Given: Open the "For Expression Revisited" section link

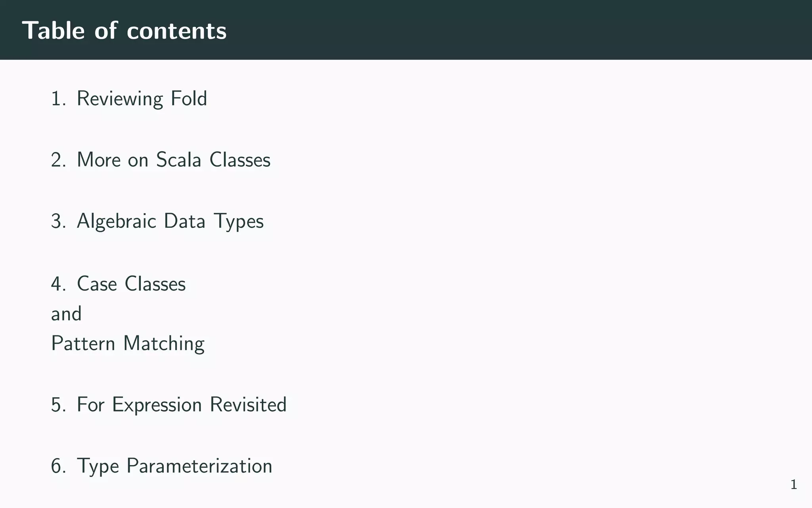Looking at the screenshot, I should click(181, 405).
